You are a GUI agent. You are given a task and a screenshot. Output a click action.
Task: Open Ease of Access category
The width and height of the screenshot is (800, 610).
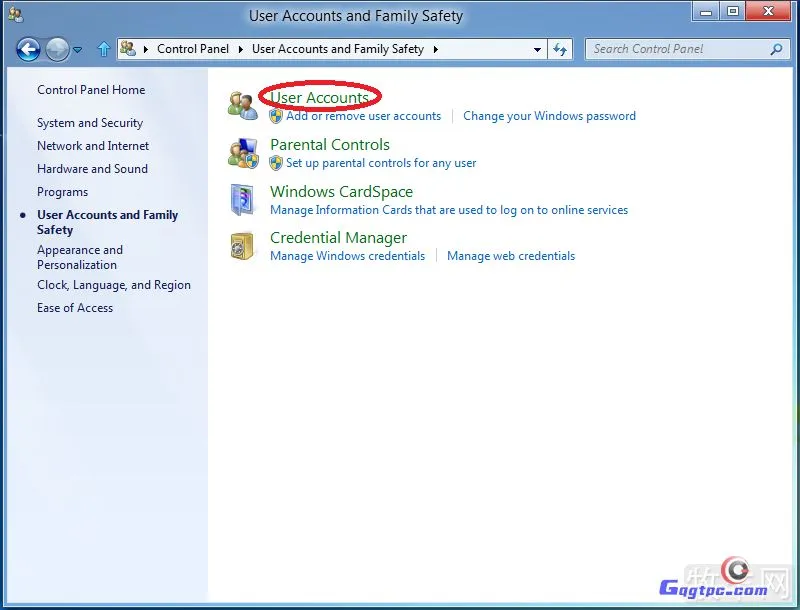pos(75,308)
